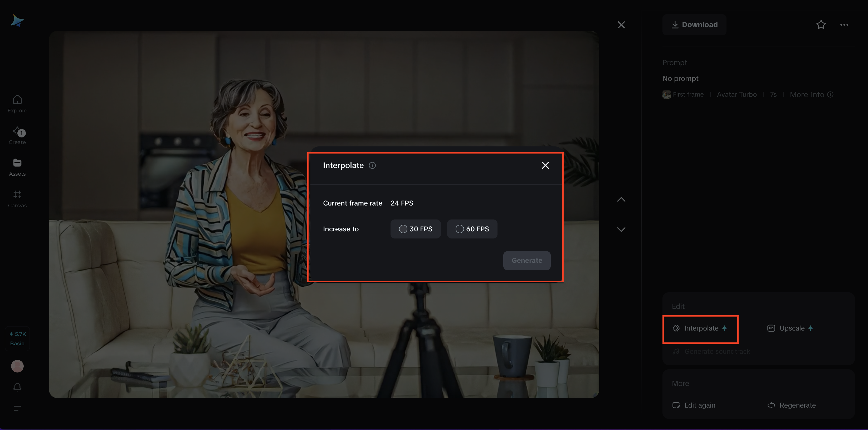Click the Download button
Screen dimensions: 868x430
[x=694, y=25]
